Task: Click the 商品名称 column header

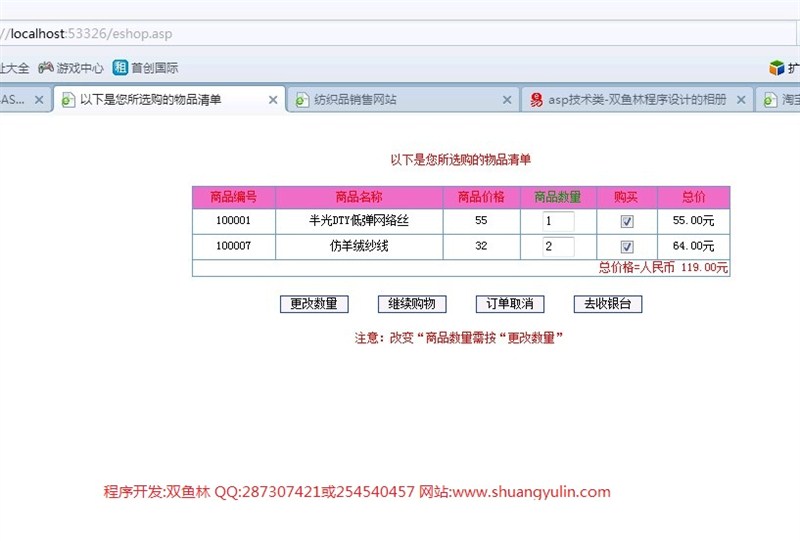Action: click(359, 197)
